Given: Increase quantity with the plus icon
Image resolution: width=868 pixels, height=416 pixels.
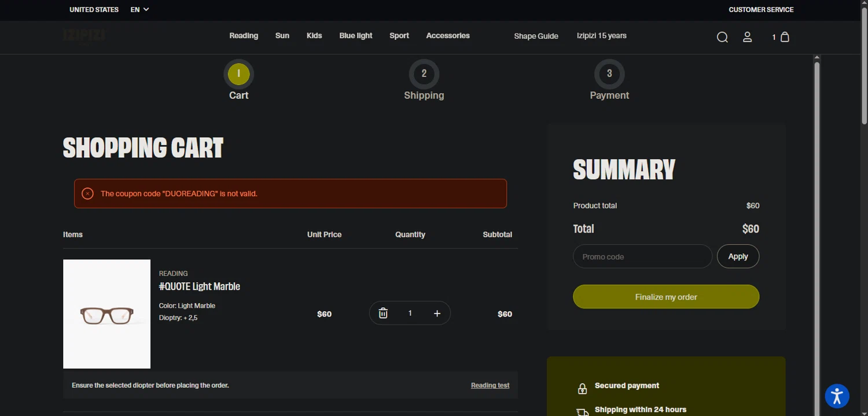Looking at the screenshot, I should click(x=437, y=313).
